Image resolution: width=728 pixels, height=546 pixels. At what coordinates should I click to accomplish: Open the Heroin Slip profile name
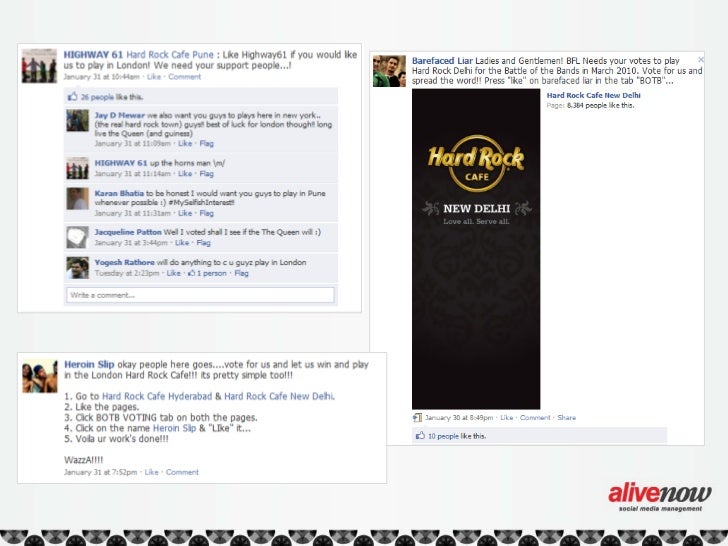click(x=89, y=364)
